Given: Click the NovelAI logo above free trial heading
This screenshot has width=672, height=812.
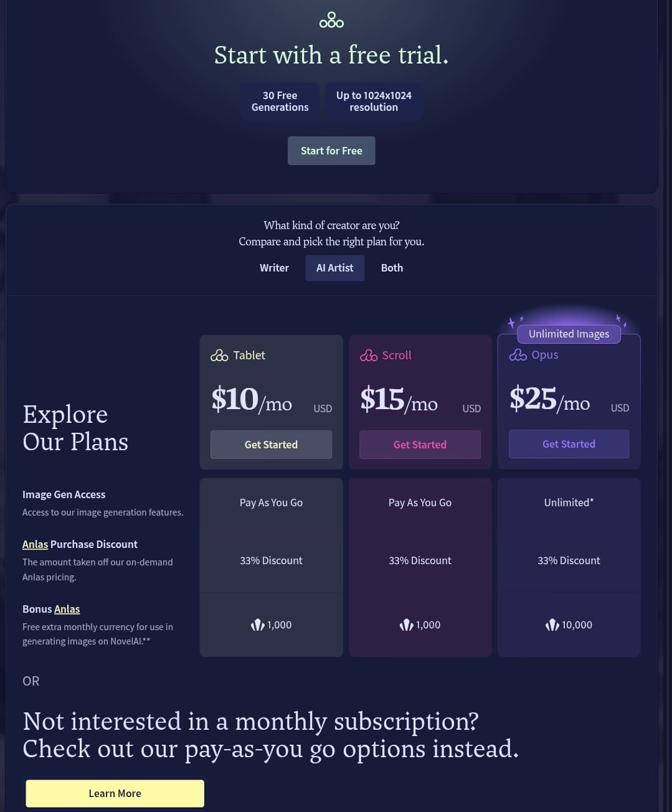Looking at the screenshot, I should pos(331,20).
